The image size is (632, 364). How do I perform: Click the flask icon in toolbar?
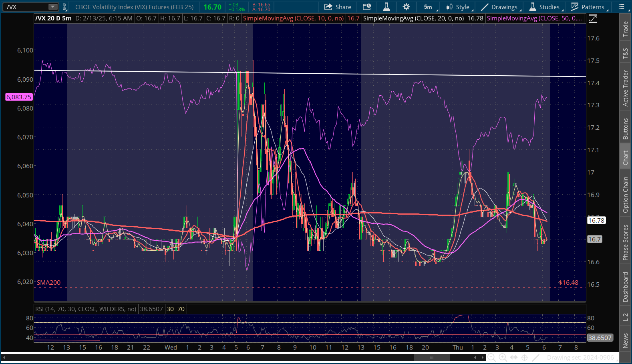point(386,7)
